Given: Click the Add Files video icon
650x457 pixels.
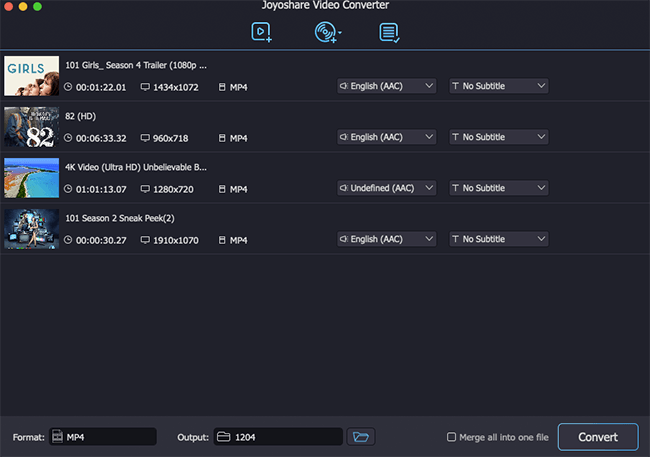Looking at the screenshot, I should [x=262, y=32].
